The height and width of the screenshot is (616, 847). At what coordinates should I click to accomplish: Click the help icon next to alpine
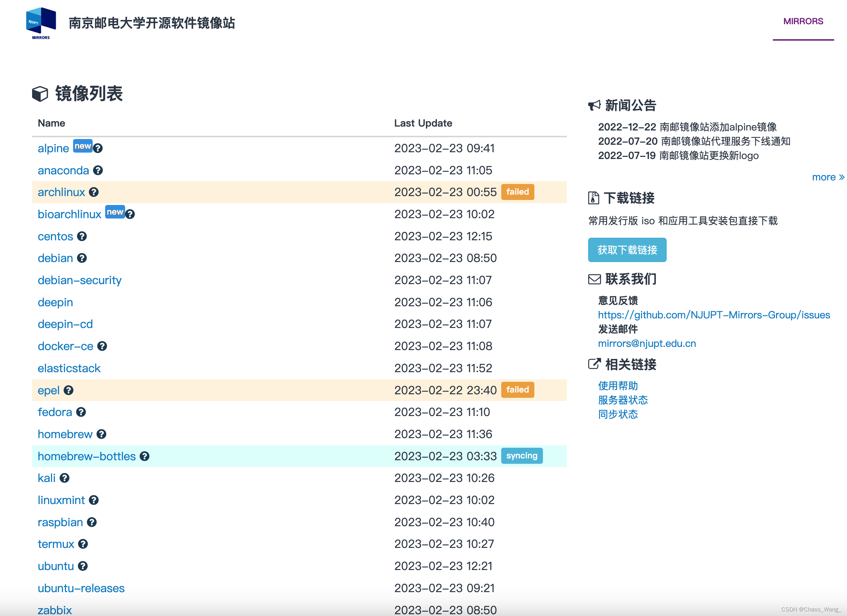click(x=98, y=148)
